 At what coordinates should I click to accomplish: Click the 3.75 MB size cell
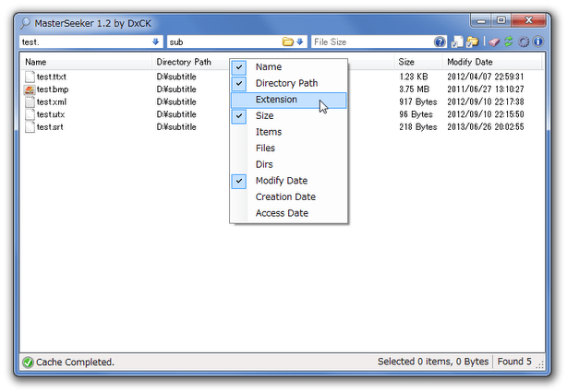click(414, 89)
